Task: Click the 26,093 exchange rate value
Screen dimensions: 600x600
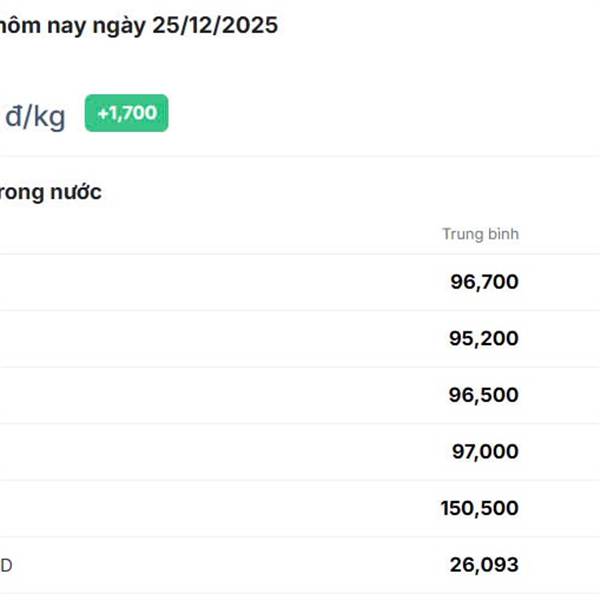Action: point(484,565)
